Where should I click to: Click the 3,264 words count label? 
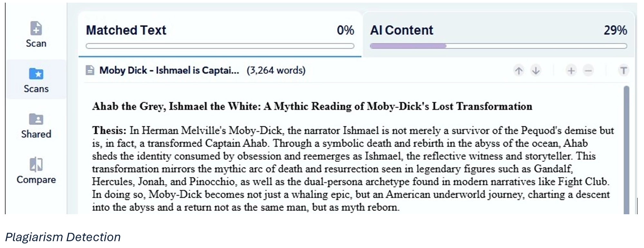pos(276,70)
